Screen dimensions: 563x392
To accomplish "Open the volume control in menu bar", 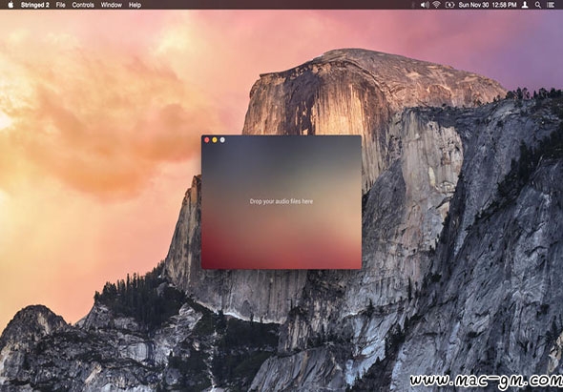I will pos(425,5).
